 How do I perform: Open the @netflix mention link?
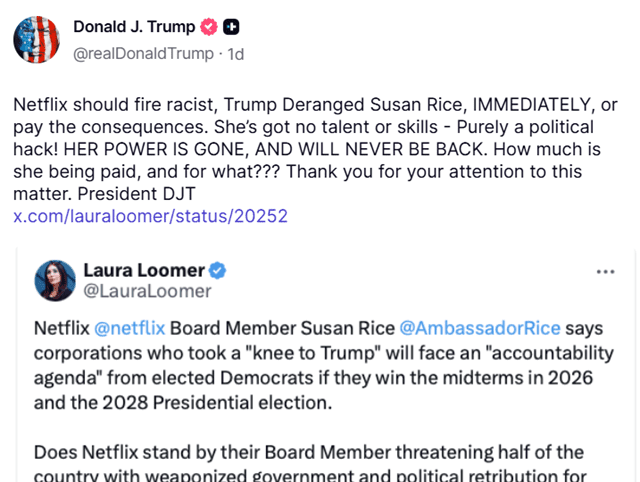[130, 328]
